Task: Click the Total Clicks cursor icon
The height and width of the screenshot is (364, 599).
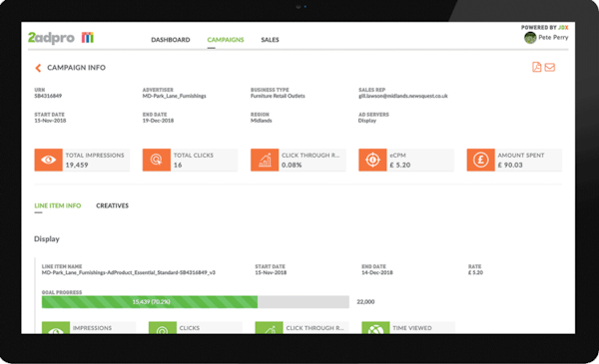Action: (x=157, y=160)
